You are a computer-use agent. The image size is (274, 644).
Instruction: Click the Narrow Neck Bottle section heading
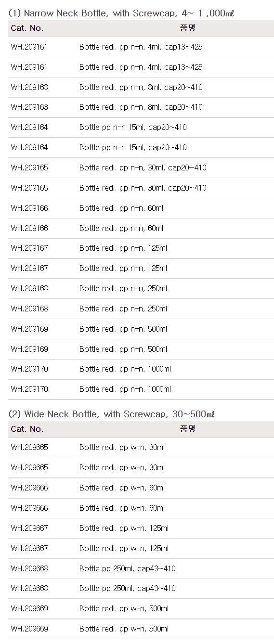(121, 13)
